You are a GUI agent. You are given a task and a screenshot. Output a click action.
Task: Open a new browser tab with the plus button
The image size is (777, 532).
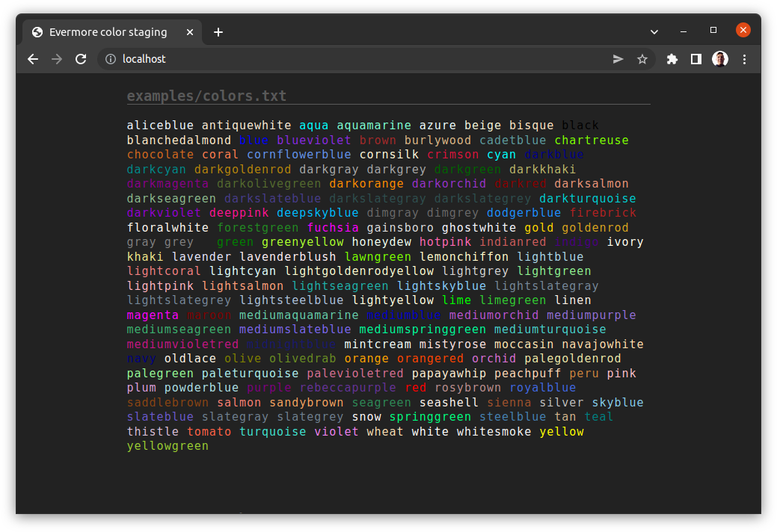pos(218,31)
